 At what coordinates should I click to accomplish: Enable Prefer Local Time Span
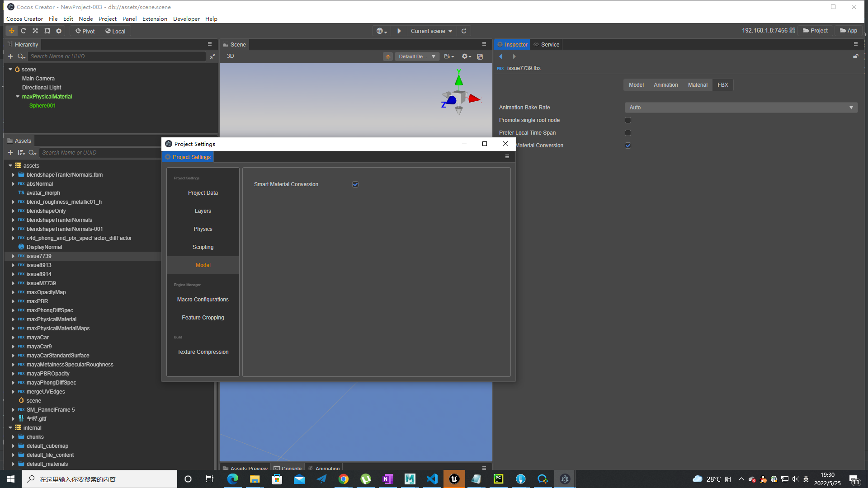[x=628, y=133]
